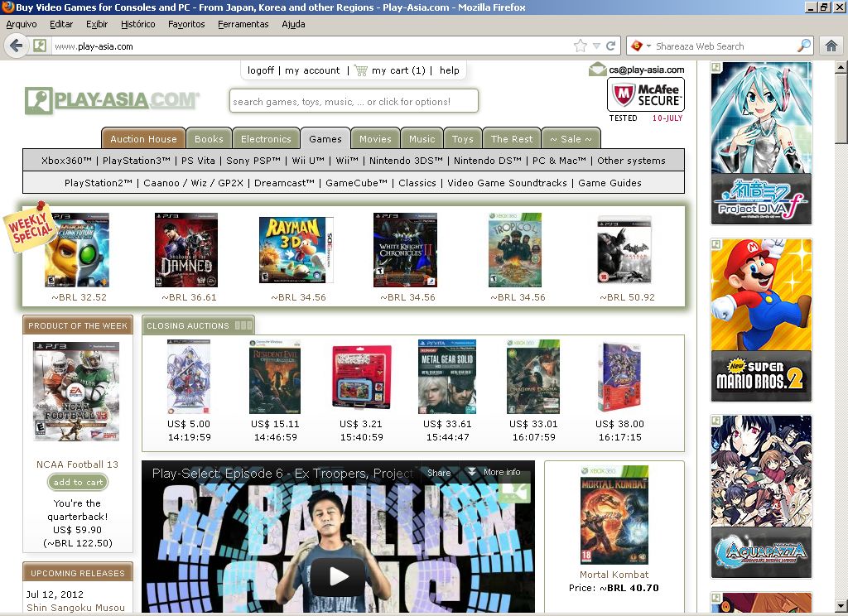Viewport: 848px width, 616px height.
Task: Open the search engine selector dropdown
Action: (x=641, y=46)
